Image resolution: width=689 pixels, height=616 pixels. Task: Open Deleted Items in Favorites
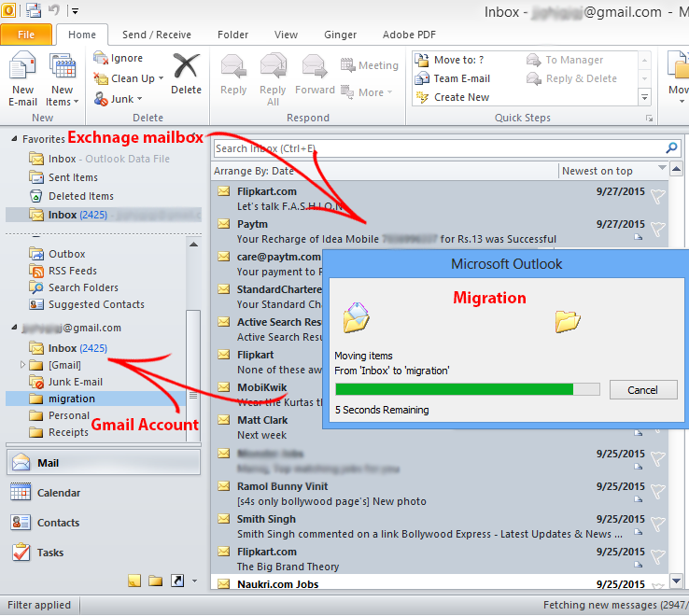(71, 196)
